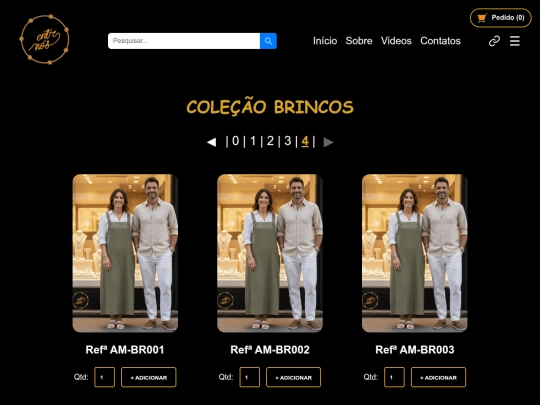Navigate to Início menu item
Image resolution: width=540 pixels, height=405 pixels.
325,41
